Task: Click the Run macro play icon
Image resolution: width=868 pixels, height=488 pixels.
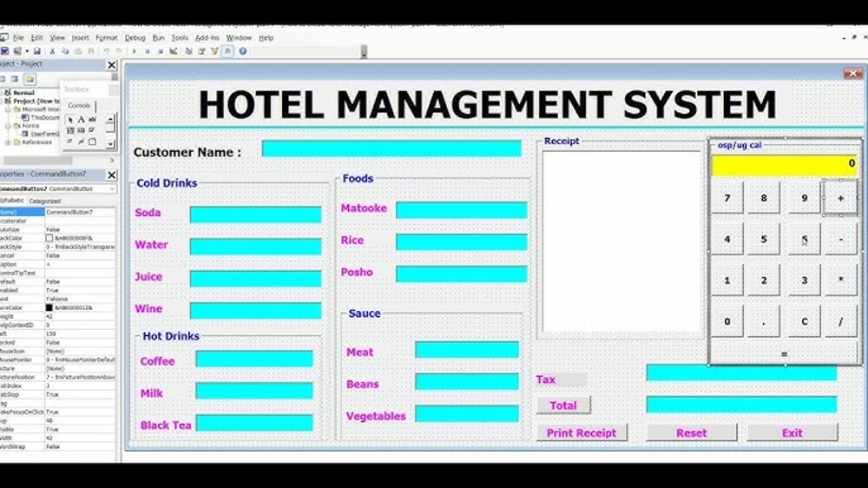Action: (135, 51)
